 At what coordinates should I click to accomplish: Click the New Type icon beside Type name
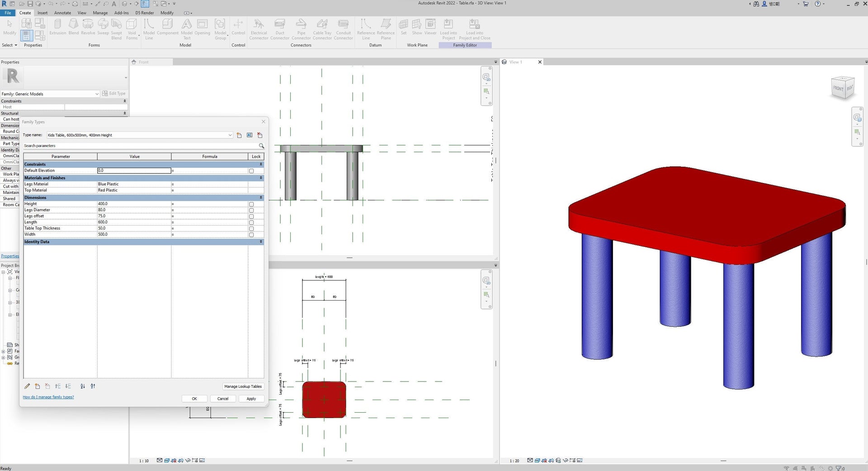(239, 135)
